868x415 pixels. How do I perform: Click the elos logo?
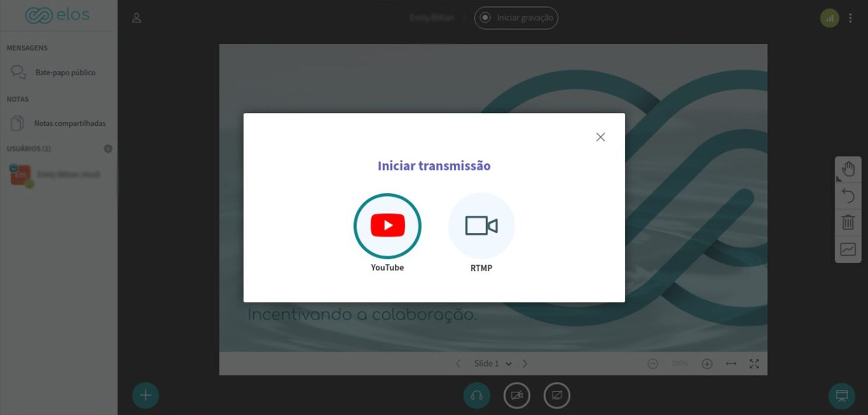coord(58,15)
